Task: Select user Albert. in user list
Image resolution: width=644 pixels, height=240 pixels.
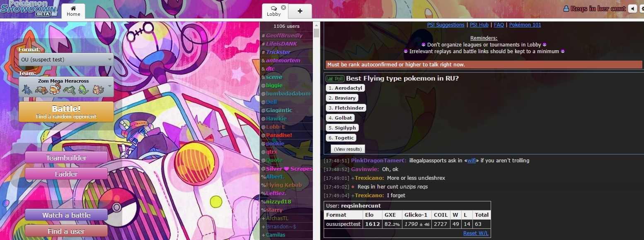Action: 286,177
